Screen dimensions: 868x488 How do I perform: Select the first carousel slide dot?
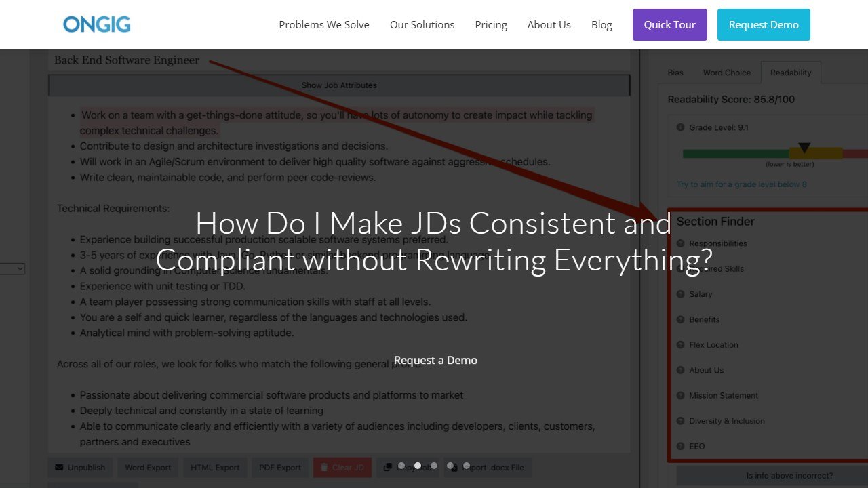(x=401, y=466)
